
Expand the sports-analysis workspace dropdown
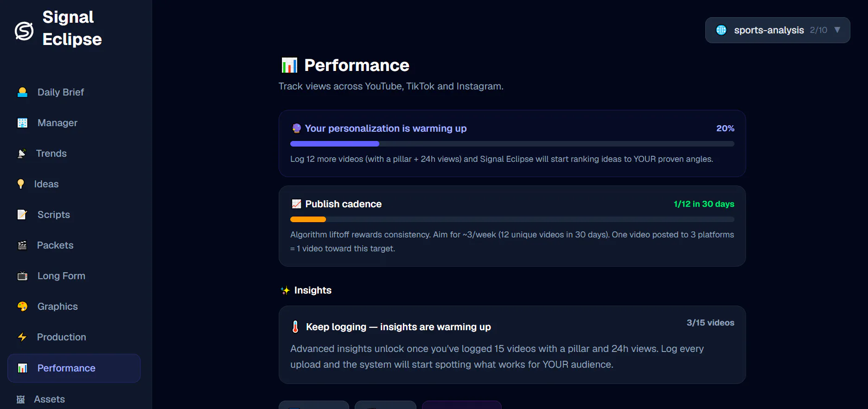(x=778, y=30)
